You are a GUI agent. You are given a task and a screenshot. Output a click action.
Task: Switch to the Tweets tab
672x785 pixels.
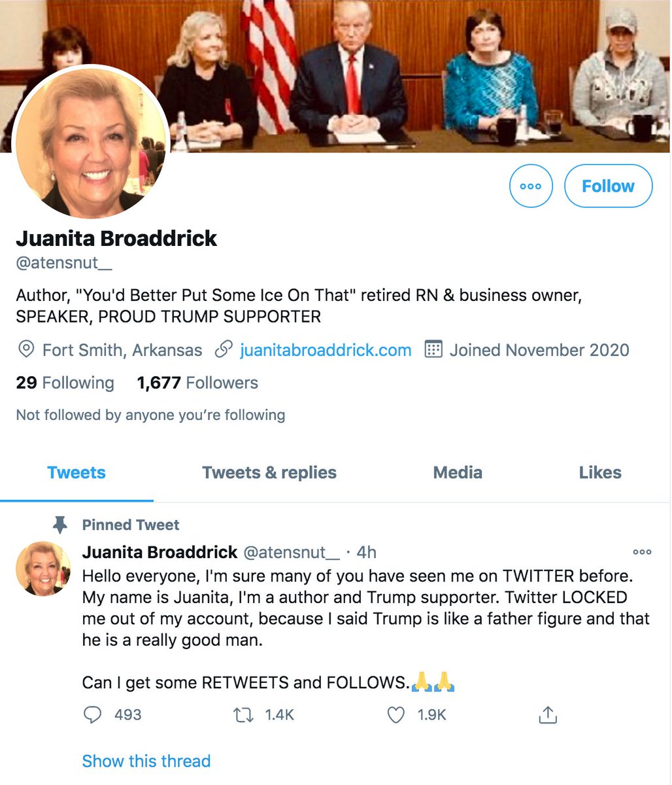pyautogui.click(x=76, y=473)
